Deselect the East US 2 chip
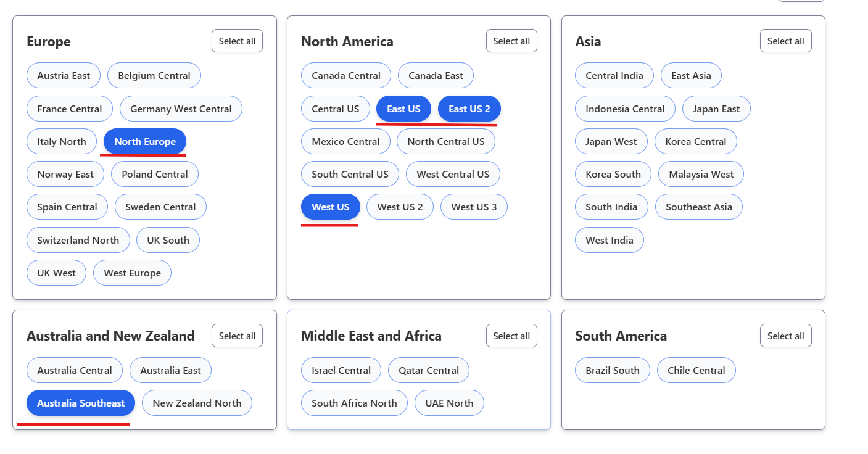This screenshot has height=454, width=868. [x=469, y=109]
